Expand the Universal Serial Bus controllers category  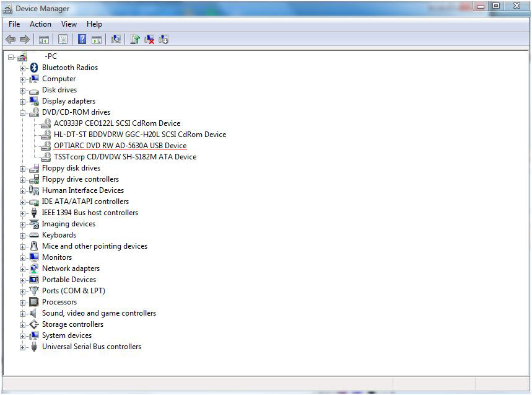click(22, 347)
